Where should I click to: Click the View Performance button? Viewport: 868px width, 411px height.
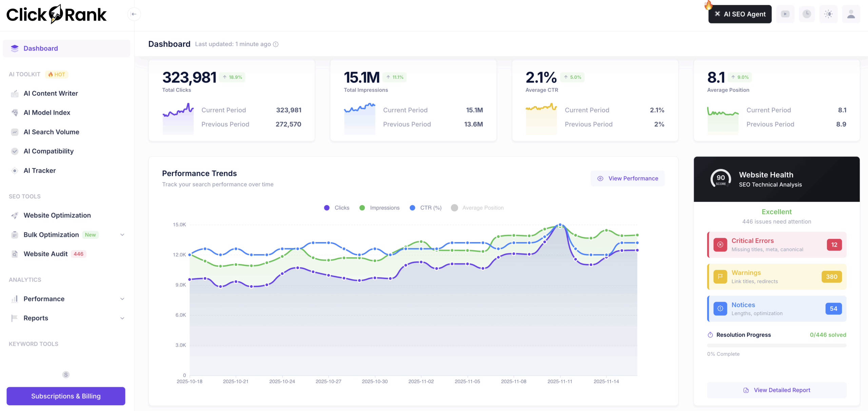coord(627,178)
